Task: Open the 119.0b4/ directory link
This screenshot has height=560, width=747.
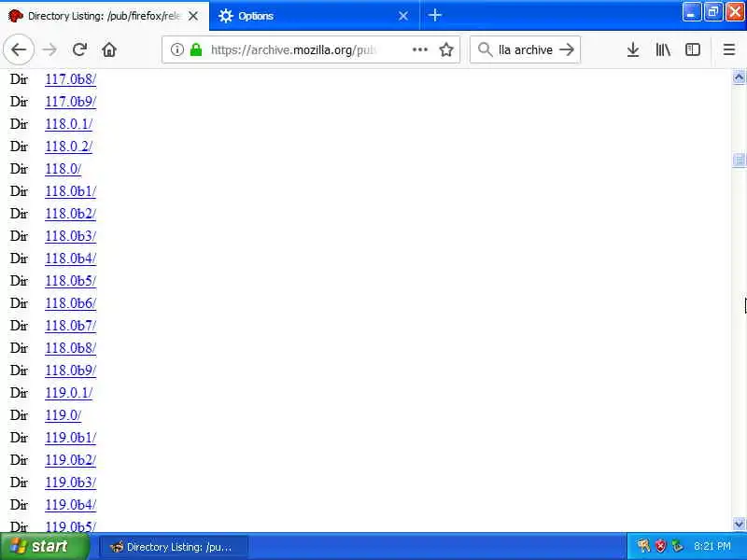Action: click(71, 504)
